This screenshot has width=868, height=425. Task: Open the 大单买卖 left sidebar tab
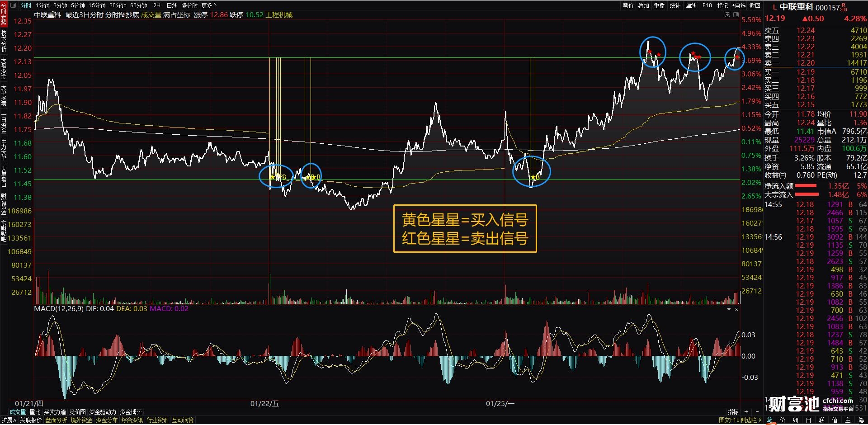(4, 95)
